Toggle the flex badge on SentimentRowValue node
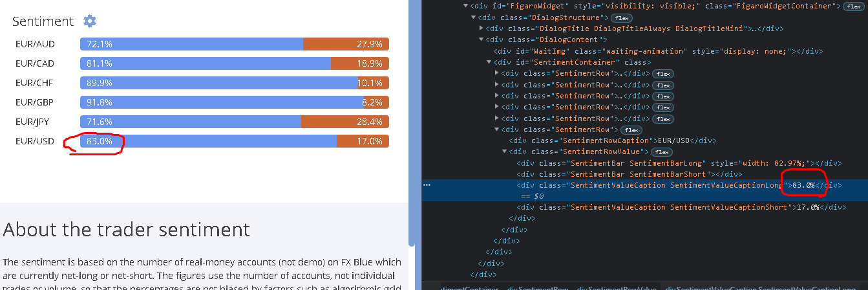868x290 pixels. pyautogui.click(x=662, y=152)
